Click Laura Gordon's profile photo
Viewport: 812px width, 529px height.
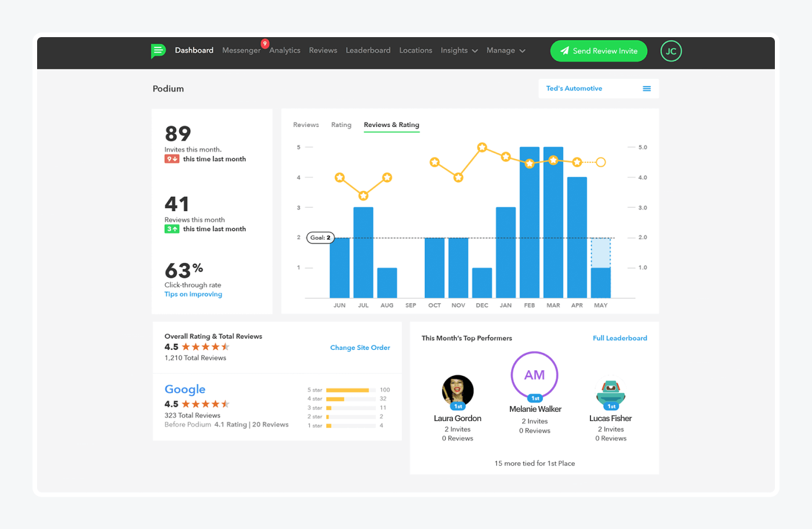point(458,392)
